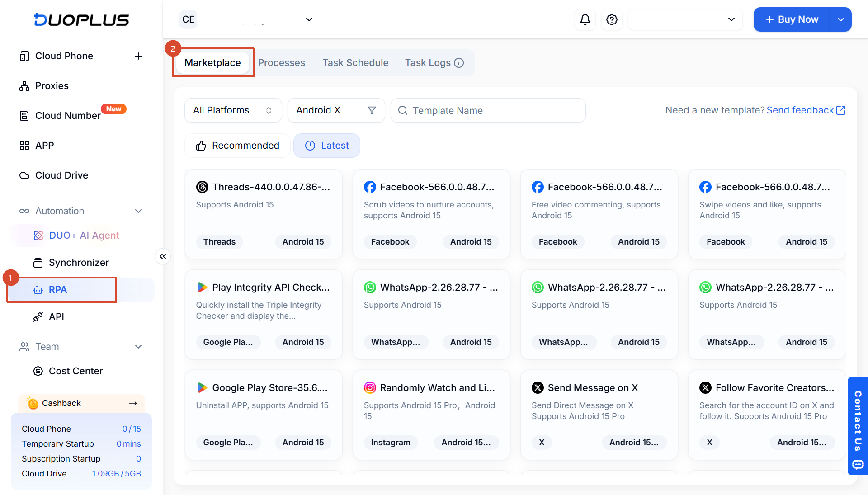
Task: Open notifications bell
Action: [x=585, y=19]
